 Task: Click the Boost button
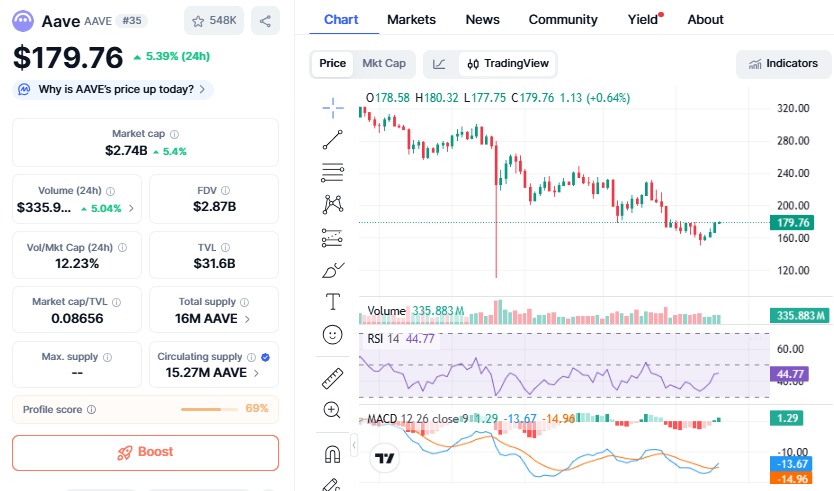[145, 452]
